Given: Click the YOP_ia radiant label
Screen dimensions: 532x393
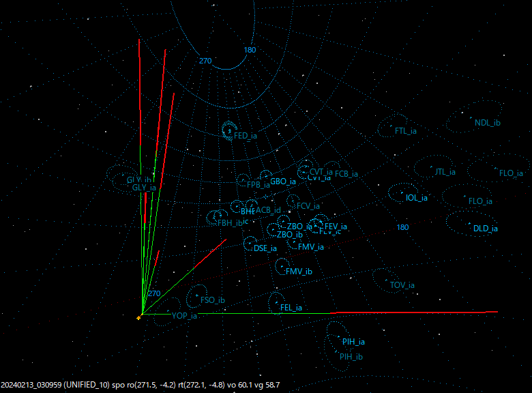Looking at the screenshot, I should click(184, 316).
